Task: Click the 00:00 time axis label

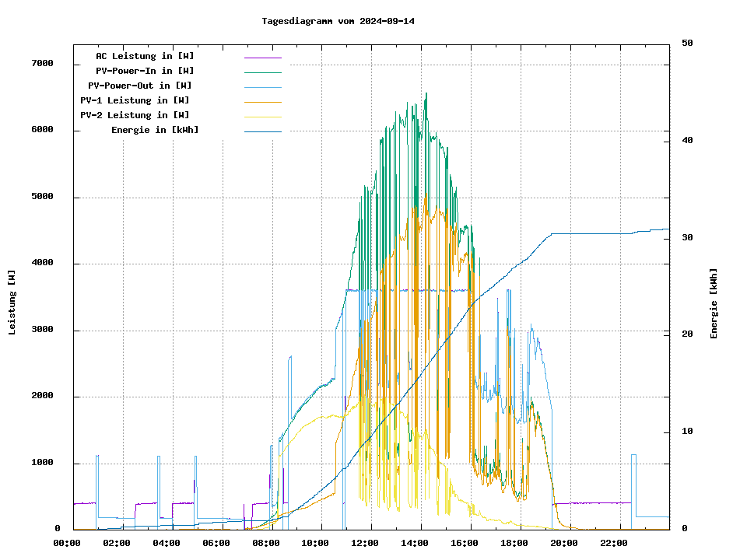Action: pos(67,543)
